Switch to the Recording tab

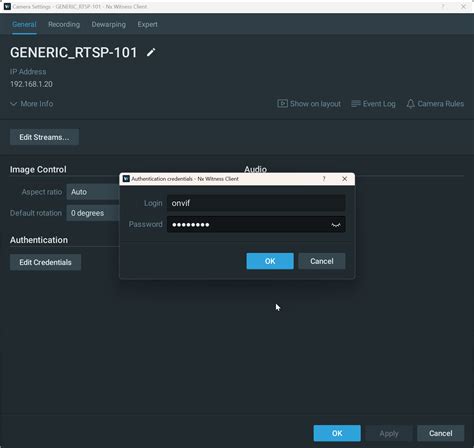(x=64, y=24)
